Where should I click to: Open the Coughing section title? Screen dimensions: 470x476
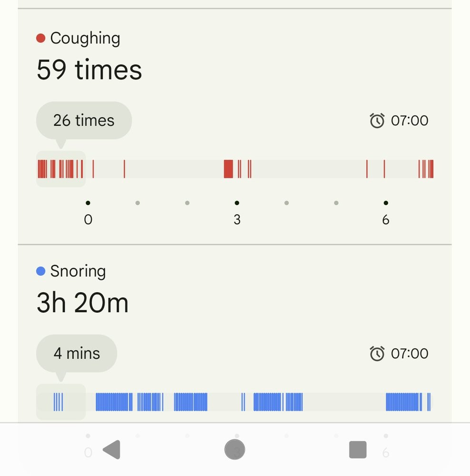pos(85,38)
